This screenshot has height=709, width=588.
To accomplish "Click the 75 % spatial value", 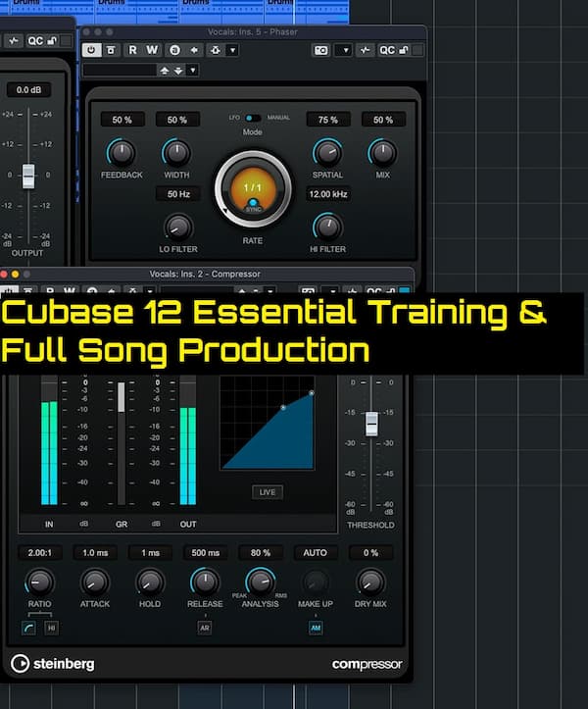I will coord(328,120).
